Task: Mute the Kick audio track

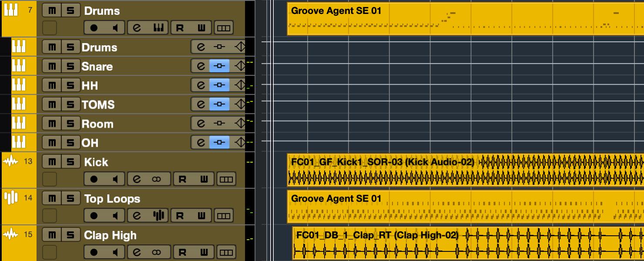Action: tap(52, 162)
